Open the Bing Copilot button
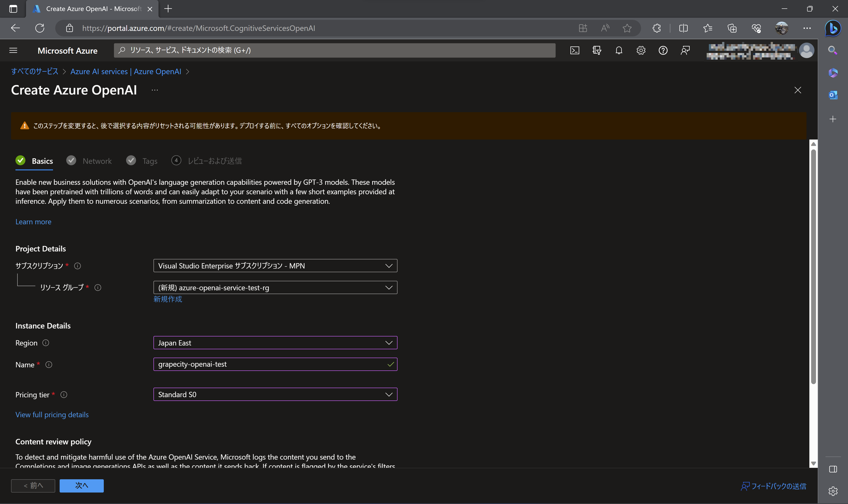Image resolution: width=848 pixels, height=504 pixels. click(833, 28)
